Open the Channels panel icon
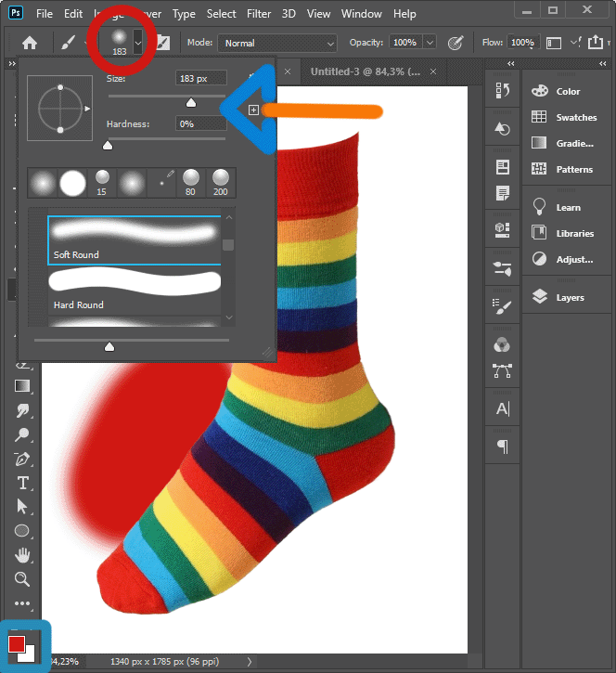Image resolution: width=616 pixels, height=673 pixels. point(502,344)
